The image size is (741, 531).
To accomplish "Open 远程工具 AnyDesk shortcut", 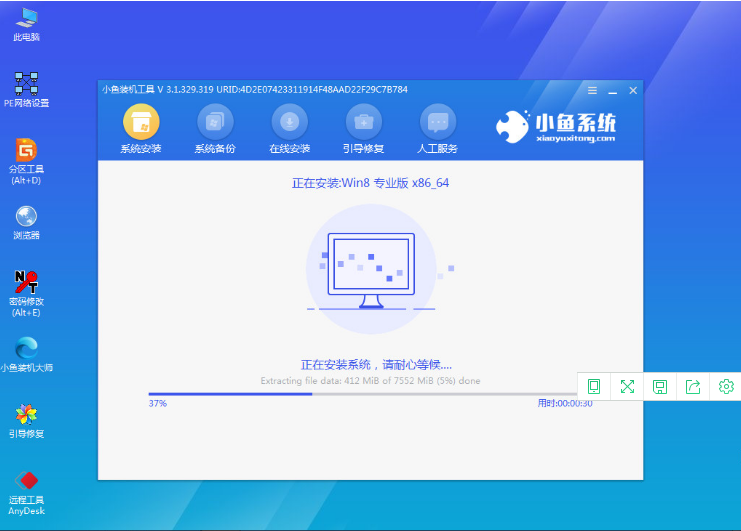I will pyautogui.click(x=26, y=493).
